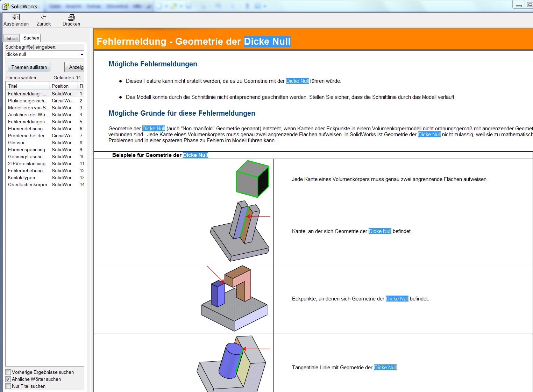
Task: Click 'Mögliche Gründe für diese Fehlermeldungen' heading
Action: (x=182, y=113)
